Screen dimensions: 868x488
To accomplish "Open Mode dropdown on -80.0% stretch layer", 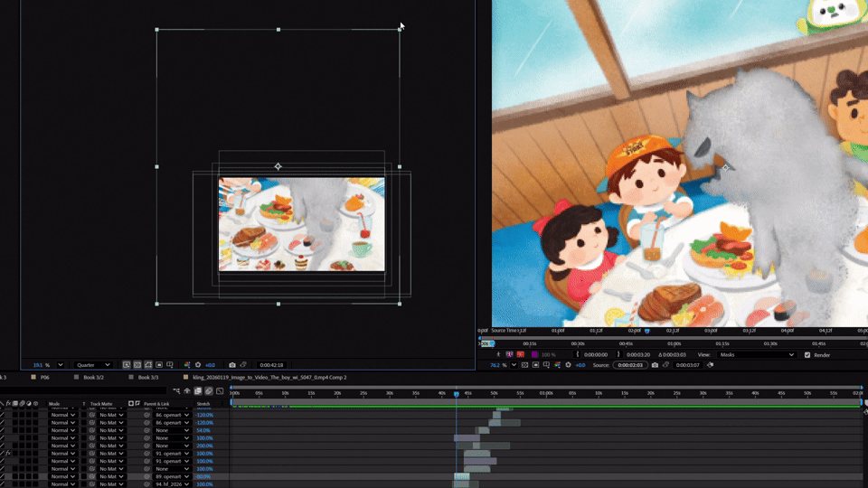I will 62,476.
